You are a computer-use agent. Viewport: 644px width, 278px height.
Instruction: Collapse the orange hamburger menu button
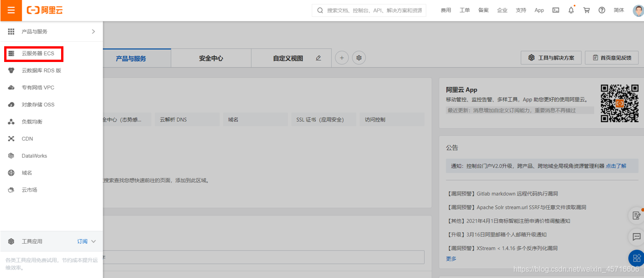click(11, 10)
